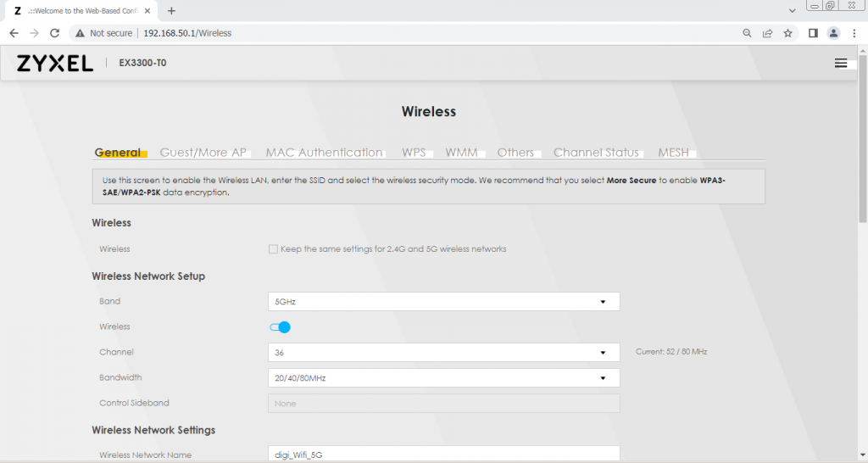This screenshot has width=868, height=463.
Task: Switch to the Guest/More AP tab
Action: coord(203,153)
